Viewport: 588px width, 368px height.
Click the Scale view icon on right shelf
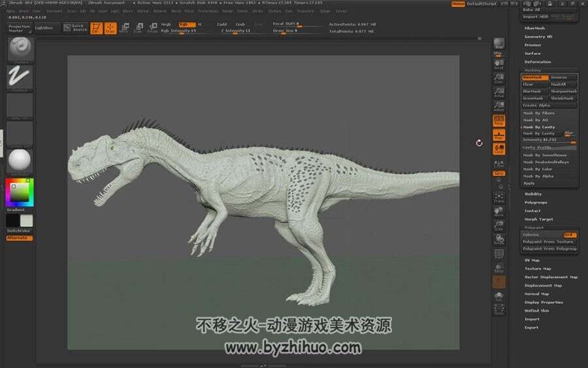point(498,226)
